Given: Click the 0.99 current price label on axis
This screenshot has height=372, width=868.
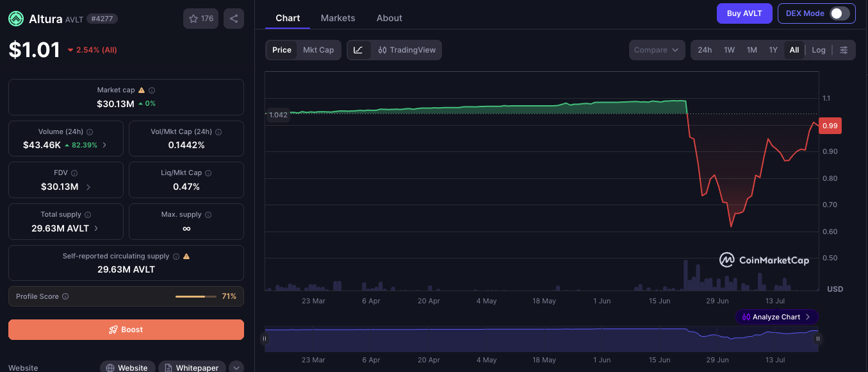Looking at the screenshot, I should tap(830, 126).
